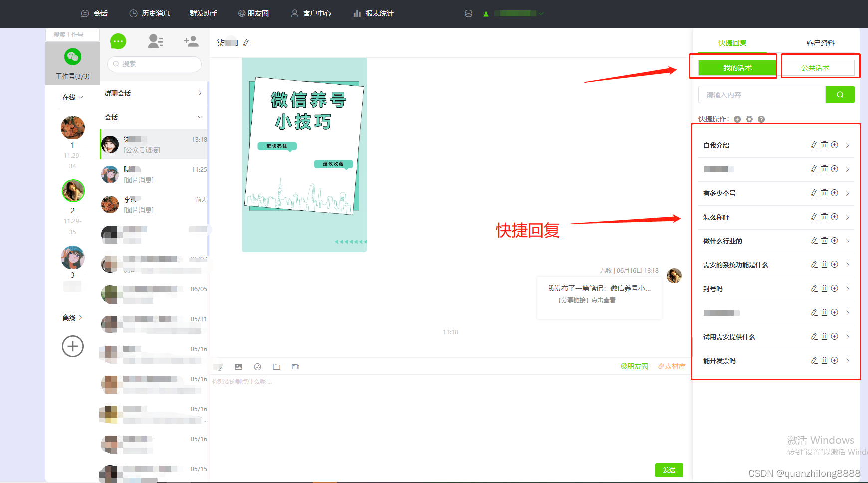Open the 素材库 link in chat toolbar
The image size is (868, 483).
[x=672, y=366]
